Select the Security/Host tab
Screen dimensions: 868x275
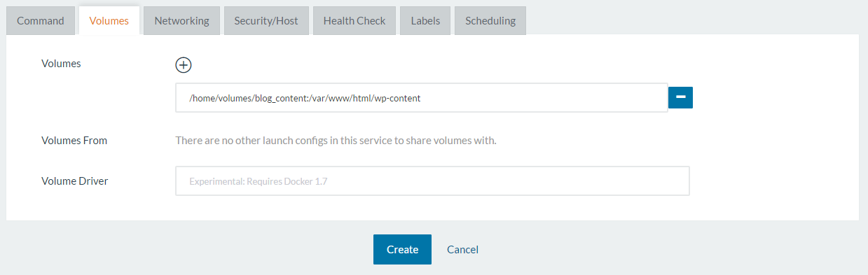(266, 20)
